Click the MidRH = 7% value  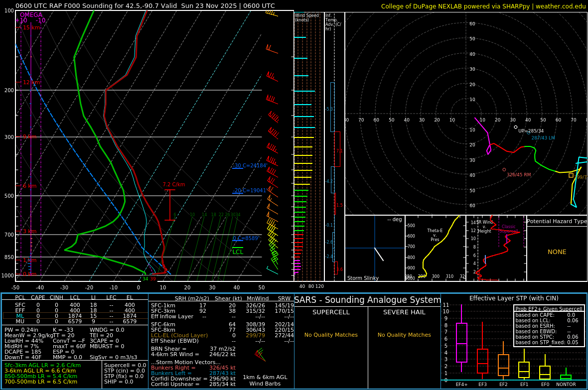pyautogui.click(x=21, y=346)
